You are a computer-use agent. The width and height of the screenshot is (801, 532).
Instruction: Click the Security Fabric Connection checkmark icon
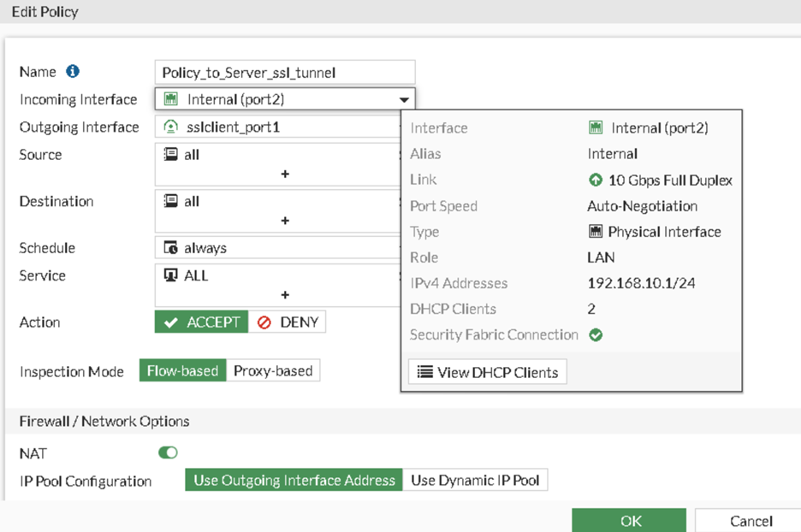[596, 335]
